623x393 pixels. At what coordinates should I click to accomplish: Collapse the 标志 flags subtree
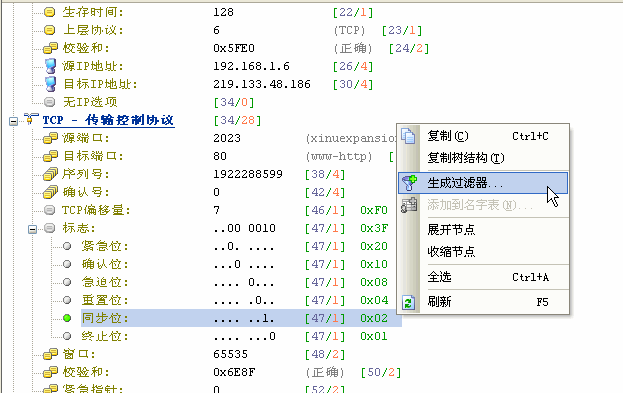click(x=33, y=229)
